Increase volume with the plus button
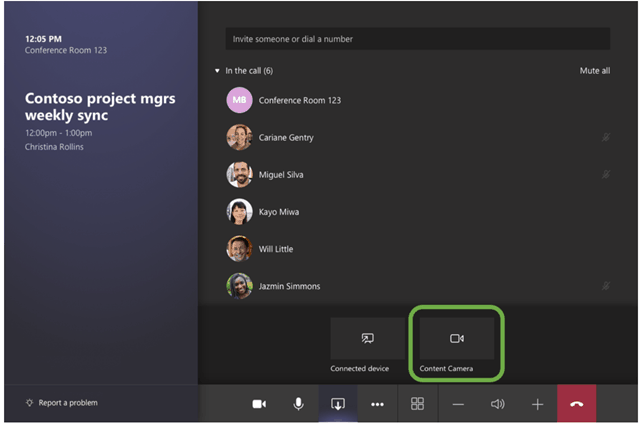 pyautogui.click(x=537, y=404)
